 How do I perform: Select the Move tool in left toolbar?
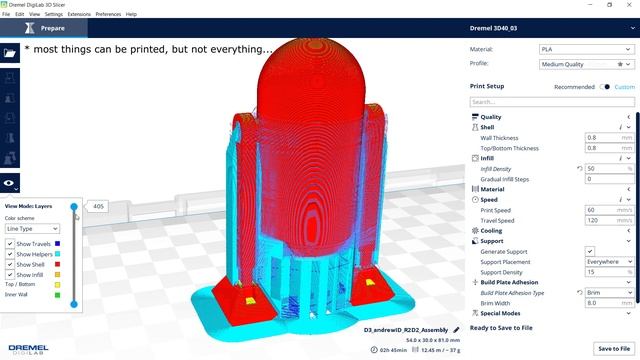point(10,78)
